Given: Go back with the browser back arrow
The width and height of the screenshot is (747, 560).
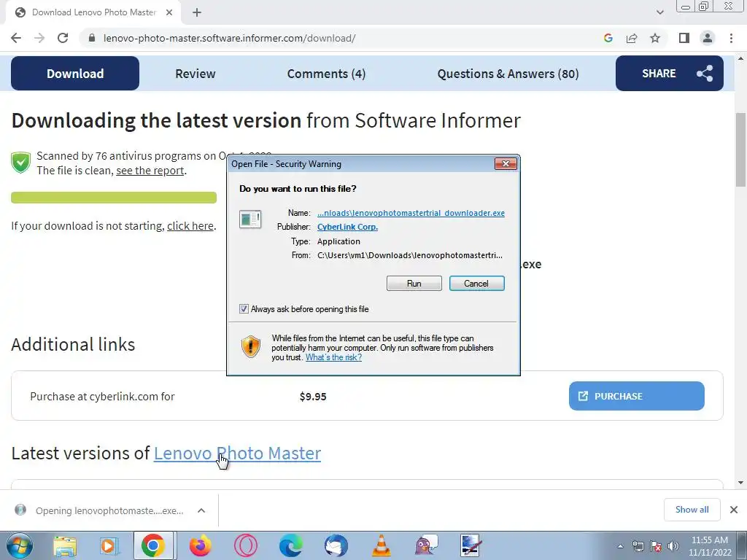Looking at the screenshot, I should pos(16,38).
